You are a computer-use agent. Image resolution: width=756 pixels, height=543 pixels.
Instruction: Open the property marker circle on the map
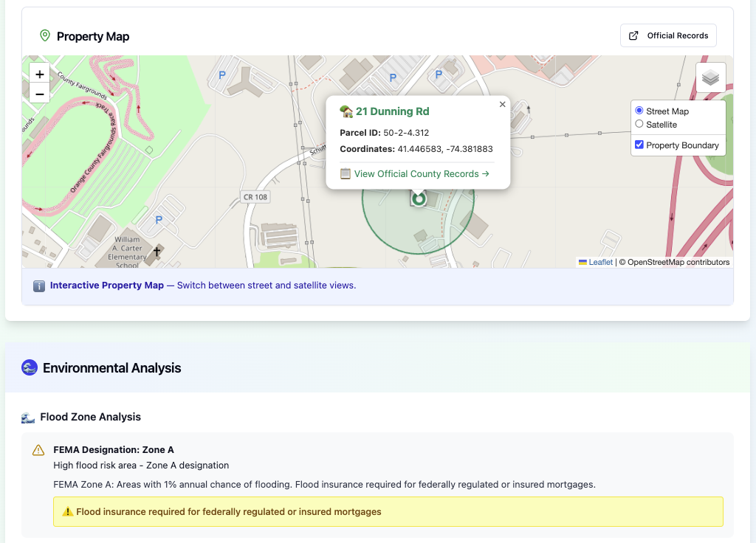[419, 198]
